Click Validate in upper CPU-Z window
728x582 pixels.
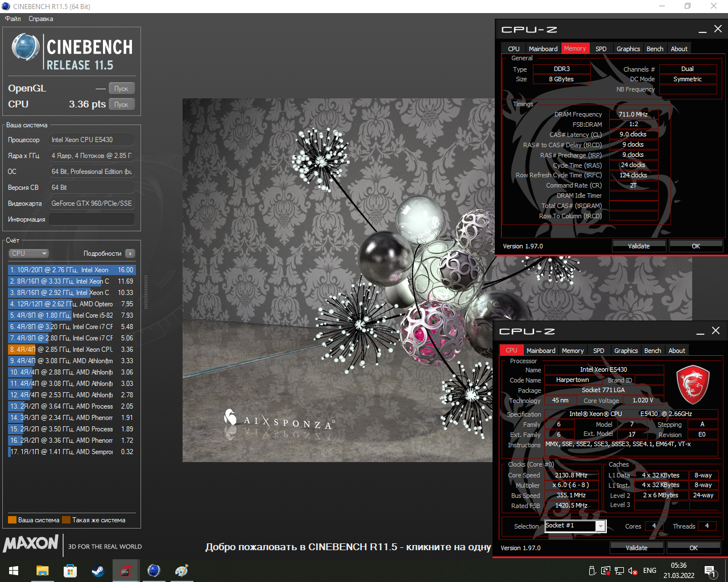[x=639, y=246]
